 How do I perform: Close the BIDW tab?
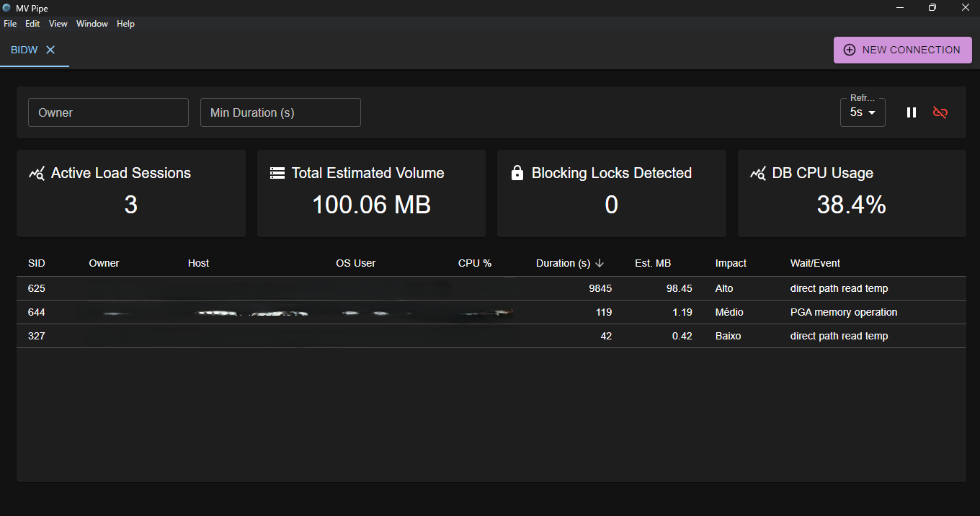pos(50,50)
